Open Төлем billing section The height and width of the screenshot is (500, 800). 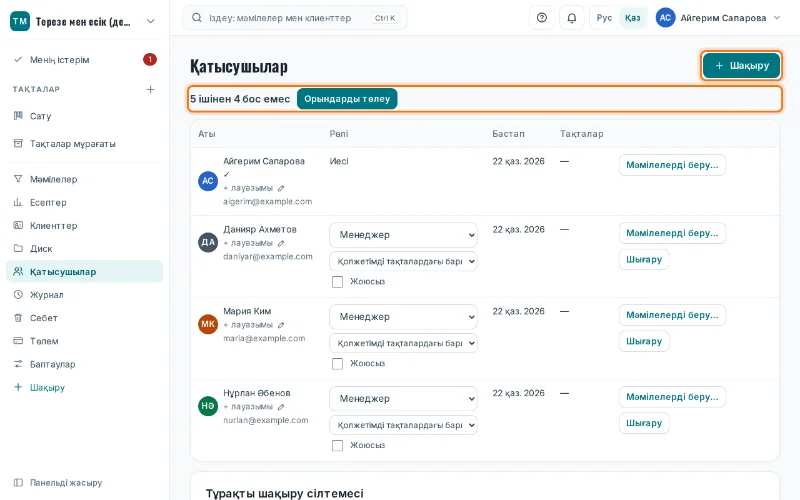click(85, 341)
